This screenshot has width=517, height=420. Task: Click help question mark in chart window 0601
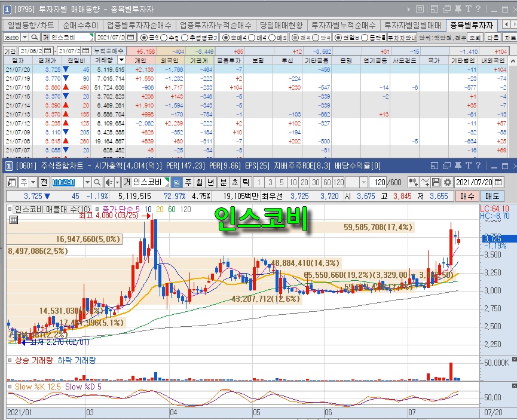[x=478, y=165]
